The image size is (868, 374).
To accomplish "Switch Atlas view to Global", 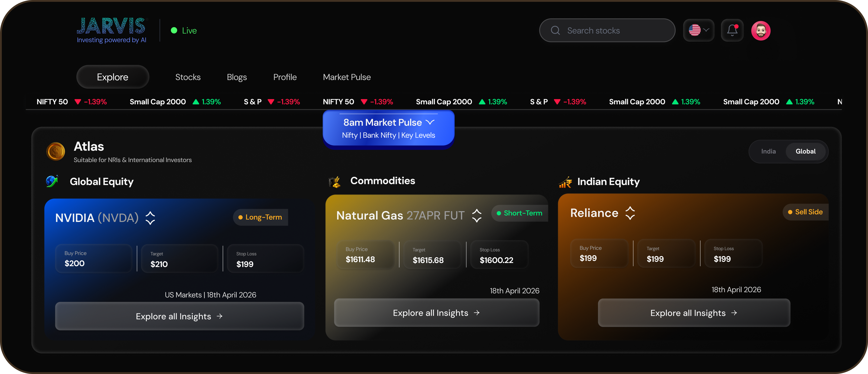I will point(805,151).
